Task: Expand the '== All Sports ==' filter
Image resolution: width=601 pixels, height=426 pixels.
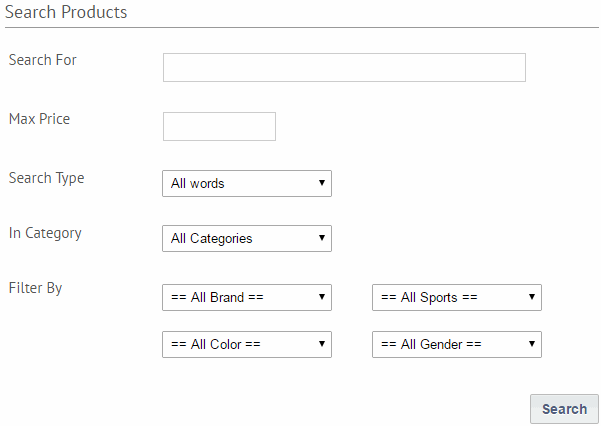Action: point(457,298)
